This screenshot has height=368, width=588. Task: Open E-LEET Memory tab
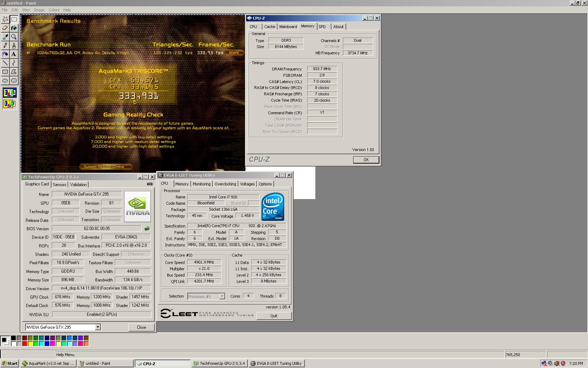point(182,184)
